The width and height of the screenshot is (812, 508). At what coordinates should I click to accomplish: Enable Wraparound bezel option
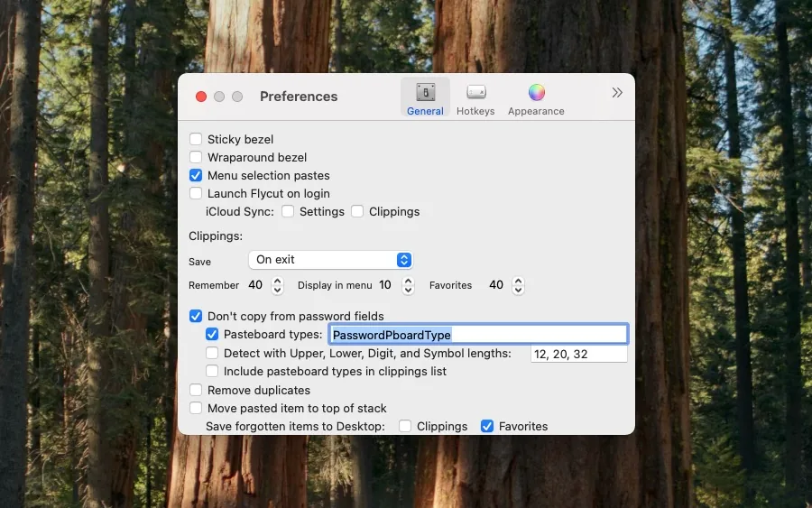[196, 157]
